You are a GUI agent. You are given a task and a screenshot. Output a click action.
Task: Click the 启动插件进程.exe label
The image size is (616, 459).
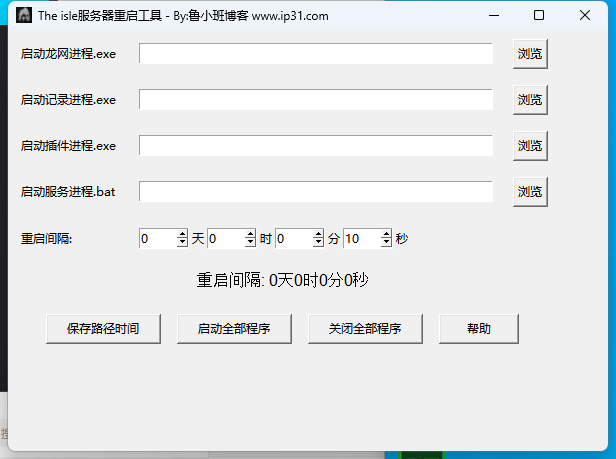tap(68, 146)
